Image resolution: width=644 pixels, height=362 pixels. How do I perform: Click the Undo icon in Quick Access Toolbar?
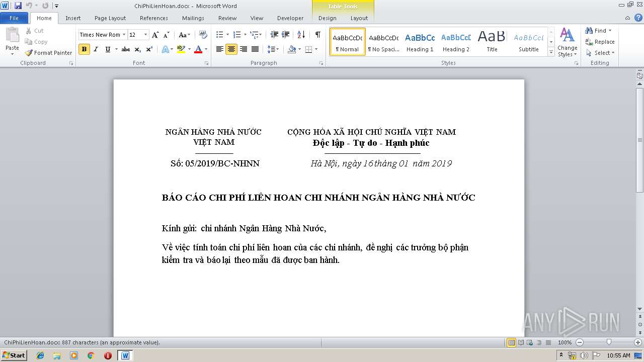click(29, 6)
